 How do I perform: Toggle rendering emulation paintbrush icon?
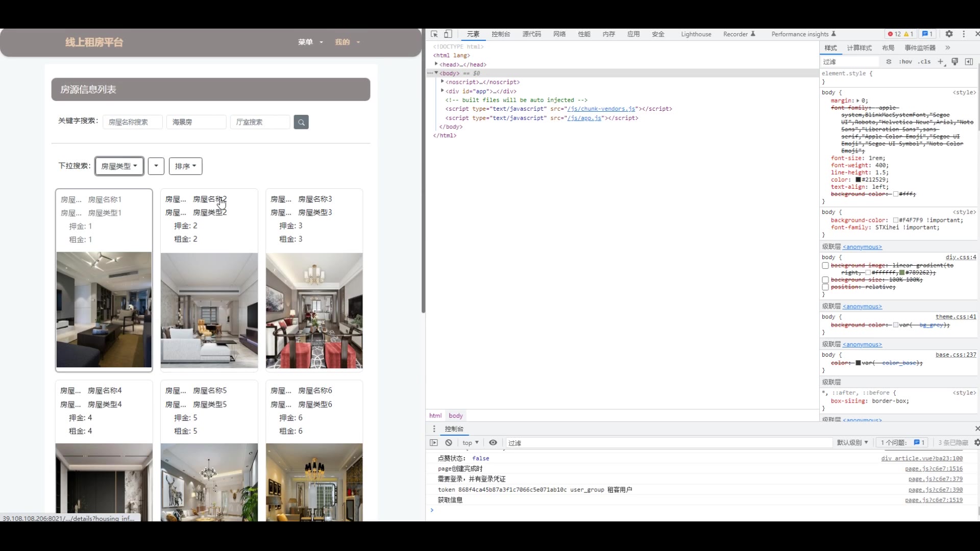point(954,62)
